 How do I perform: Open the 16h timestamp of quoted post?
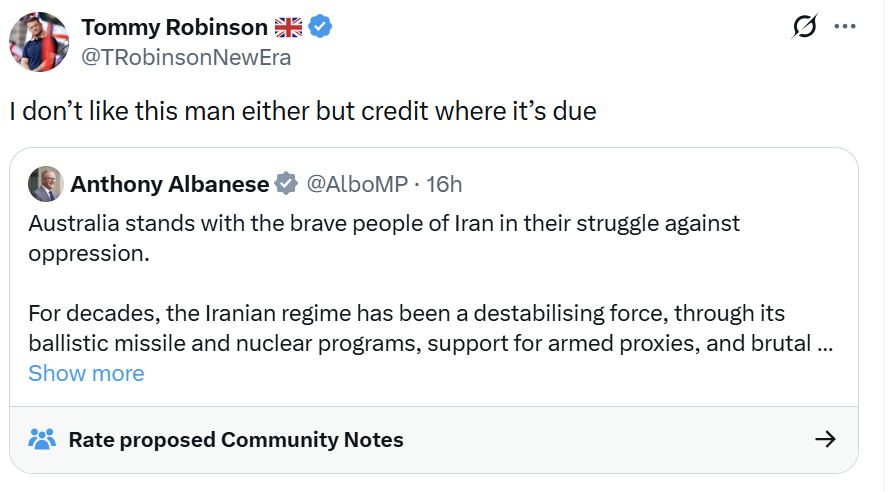(x=444, y=184)
